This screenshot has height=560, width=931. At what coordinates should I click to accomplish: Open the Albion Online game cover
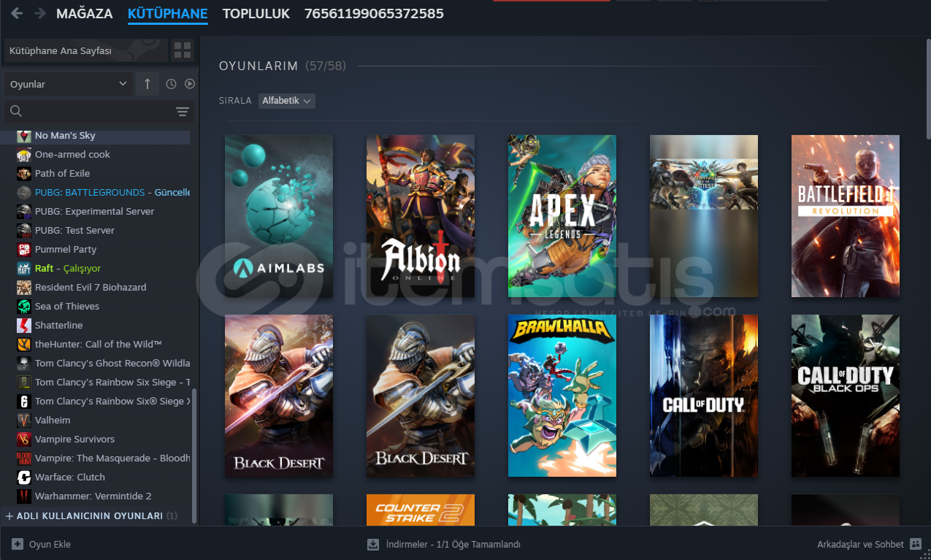[x=421, y=216]
